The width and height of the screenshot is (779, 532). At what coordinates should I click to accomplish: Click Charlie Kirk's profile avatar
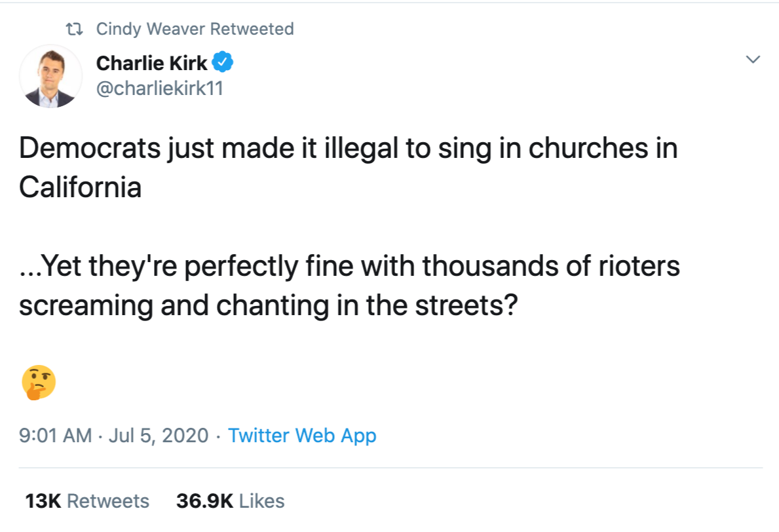[51, 77]
